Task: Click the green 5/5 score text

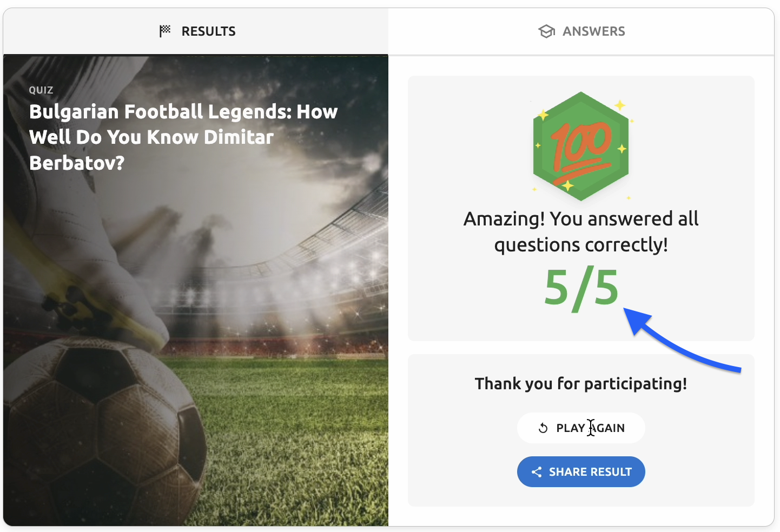Action: (581, 288)
